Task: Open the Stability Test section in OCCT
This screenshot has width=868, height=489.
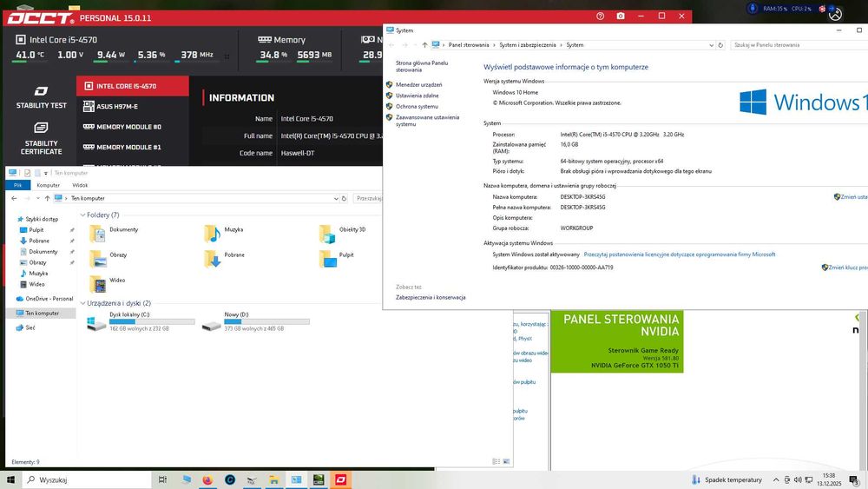Action: pos(41,97)
